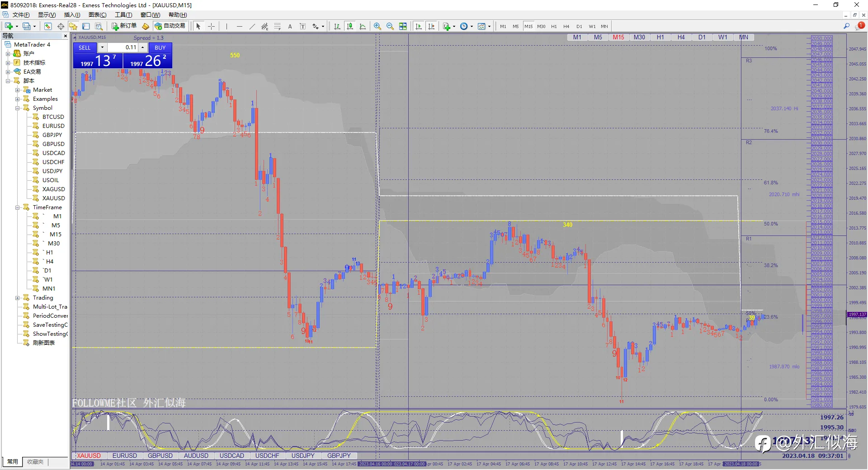Open the chart templates dropdown
The width and height of the screenshot is (868, 470).
(489, 26)
